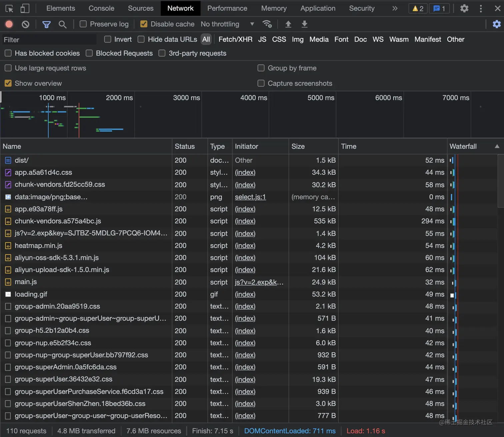Viewport: 504px width, 437px height.
Task: Open the Security tab
Action: tap(362, 8)
